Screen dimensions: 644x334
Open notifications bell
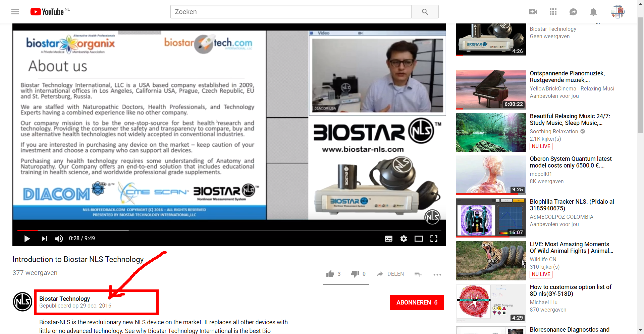593,12
